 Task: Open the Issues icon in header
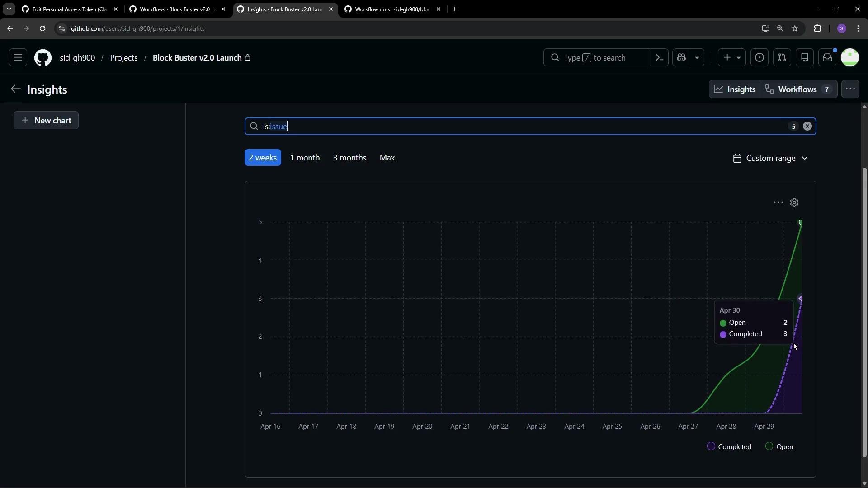click(x=759, y=58)
